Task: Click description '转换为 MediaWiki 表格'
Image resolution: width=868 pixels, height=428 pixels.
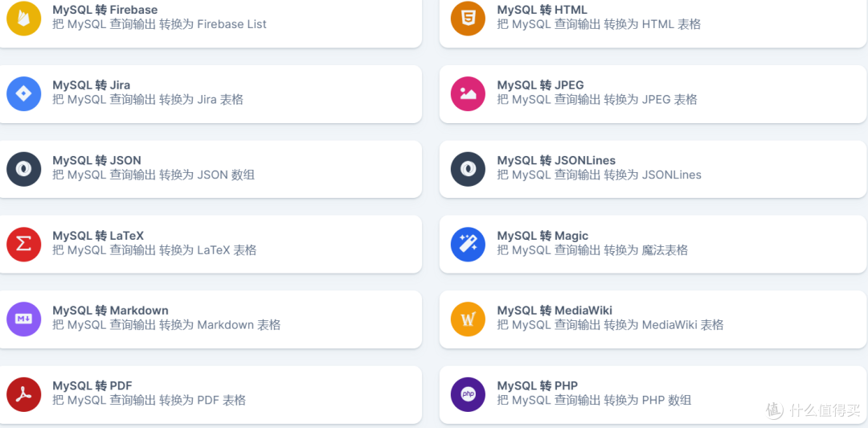Action: [664, 326]
